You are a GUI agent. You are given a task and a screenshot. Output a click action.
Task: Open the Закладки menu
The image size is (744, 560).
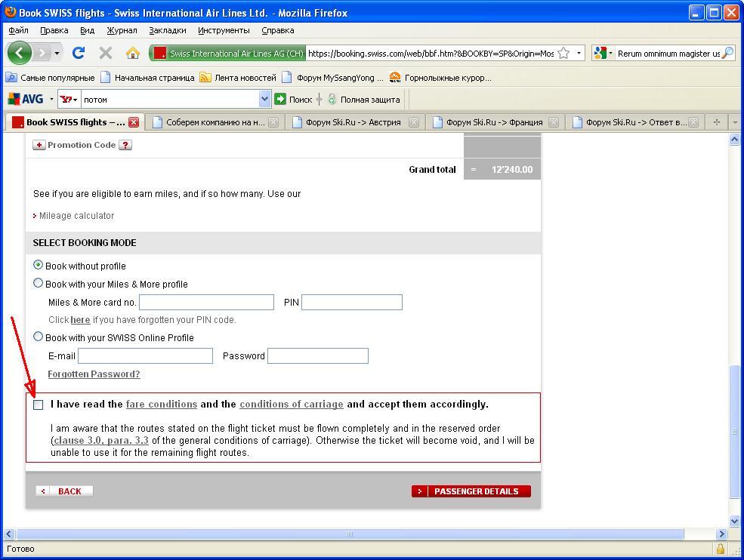(168, 30)
